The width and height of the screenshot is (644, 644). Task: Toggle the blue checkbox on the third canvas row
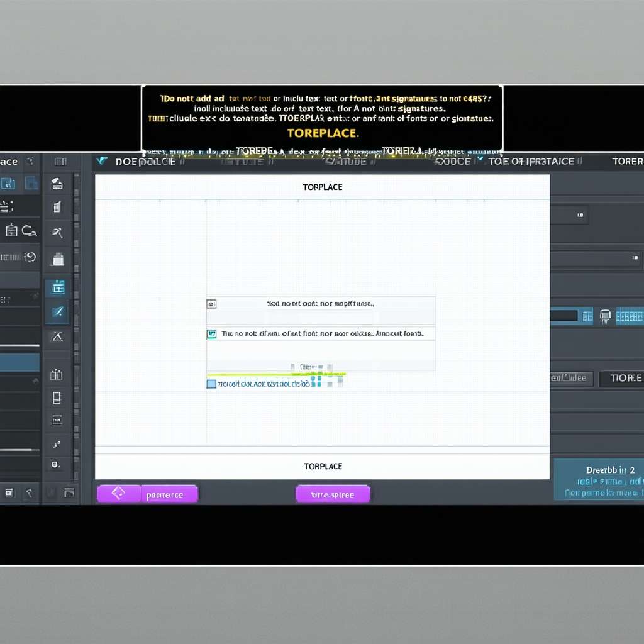[211, 384]
